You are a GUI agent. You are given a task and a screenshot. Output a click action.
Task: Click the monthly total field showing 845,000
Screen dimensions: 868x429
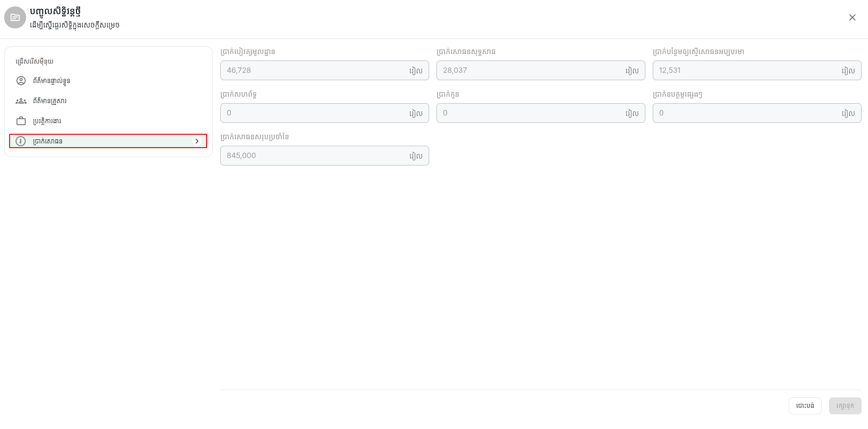pyautogui.click(x=324, y=155)
